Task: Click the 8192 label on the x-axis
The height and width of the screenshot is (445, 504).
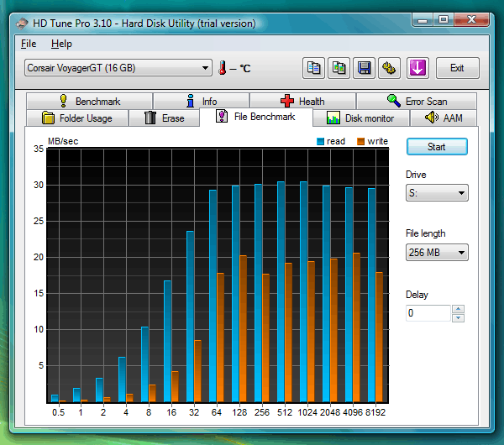Action: 375,412
